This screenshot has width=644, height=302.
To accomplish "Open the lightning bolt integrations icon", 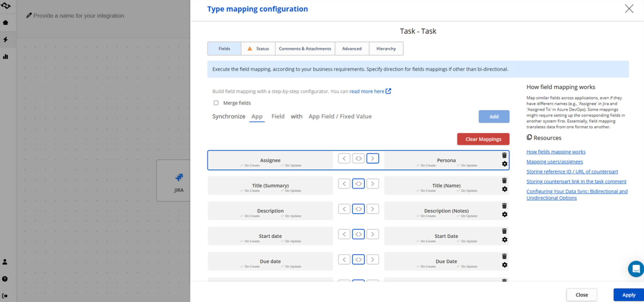I will [x=5, y=39].
